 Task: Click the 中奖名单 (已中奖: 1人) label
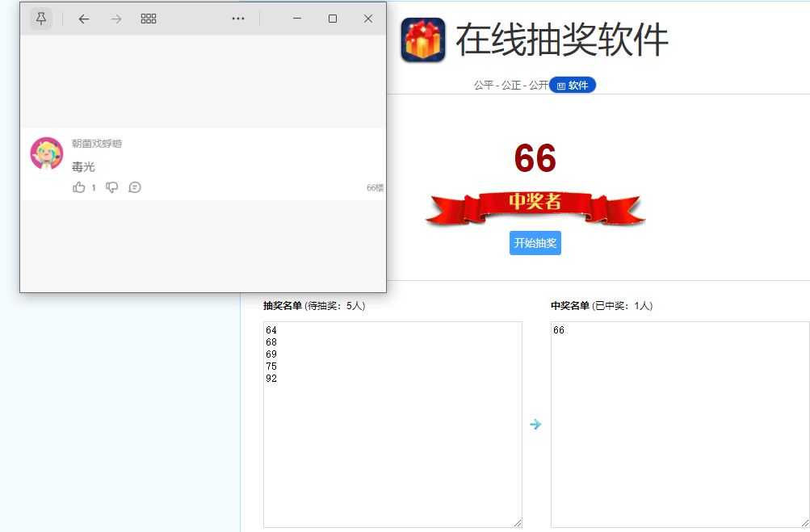click(x=602, y=306)
